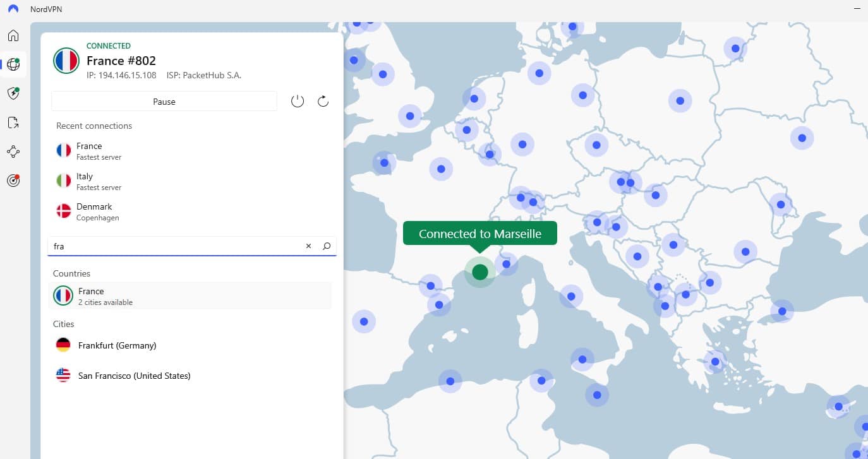868x459 pixels.
Task: Open the Dark Web Monitor target icon
Action: [x=13, y=181]
